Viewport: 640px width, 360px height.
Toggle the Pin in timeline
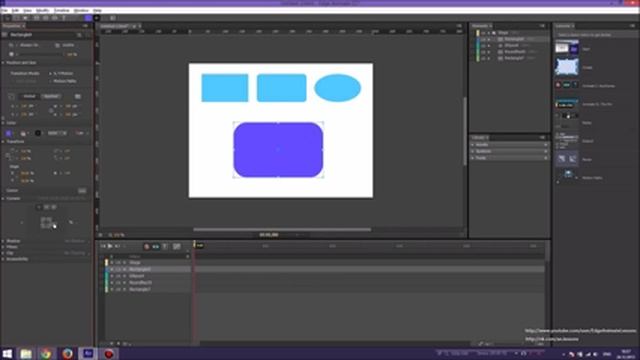point(165,247)
